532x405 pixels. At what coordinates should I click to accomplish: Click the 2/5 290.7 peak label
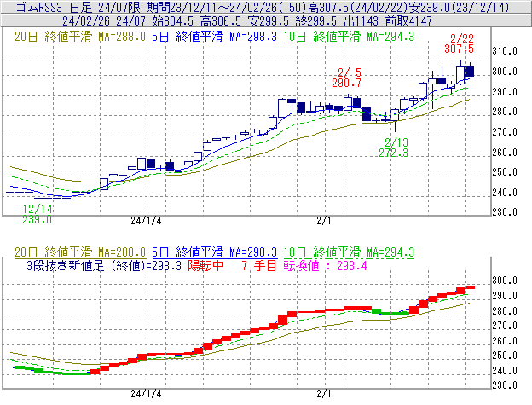pyautogui.click(x=346, y=78)
